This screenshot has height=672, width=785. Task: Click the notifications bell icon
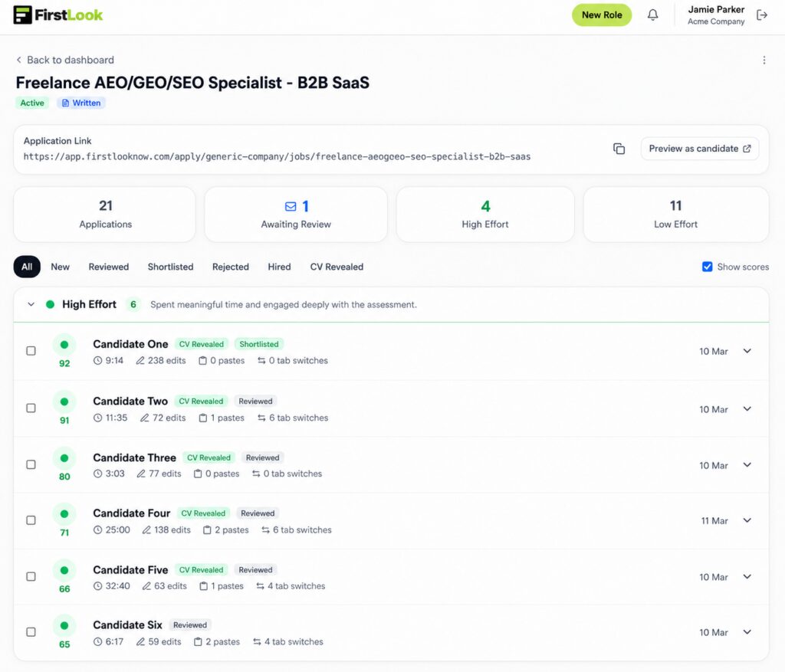652,15
